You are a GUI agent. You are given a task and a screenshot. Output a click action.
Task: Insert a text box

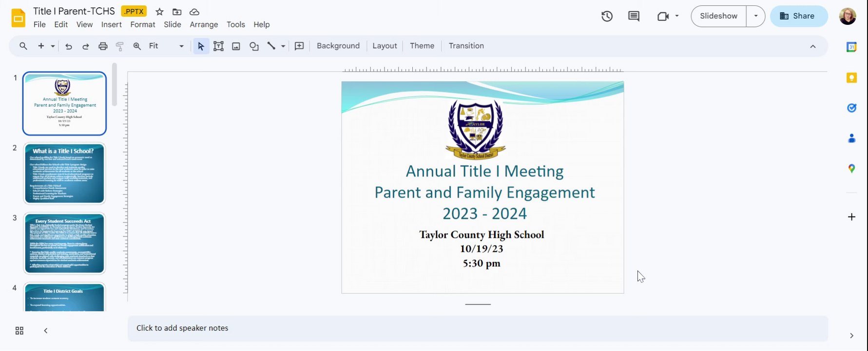pos(218,46)
